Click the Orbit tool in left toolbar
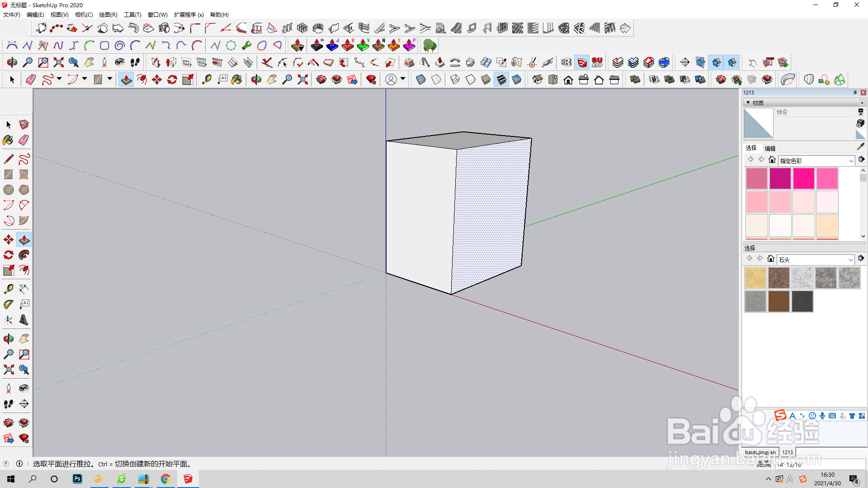The width and height of the screenshot is (868, 488). [8, 338]
